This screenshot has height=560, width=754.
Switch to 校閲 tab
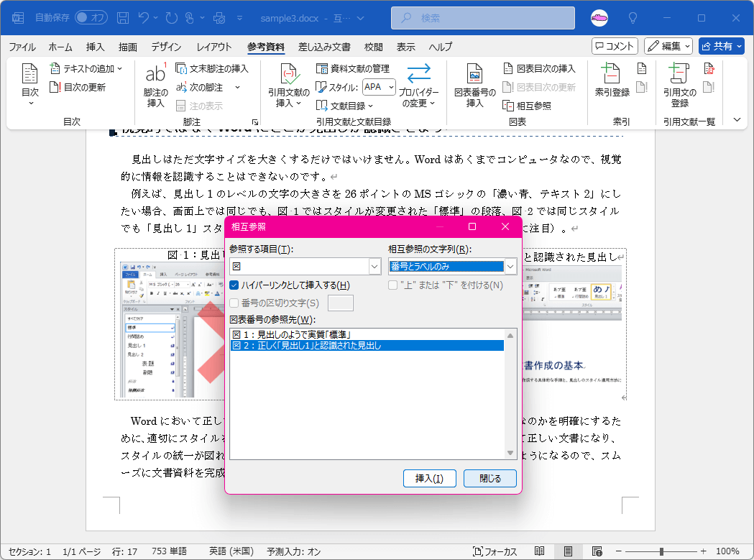(x=374, y=47)
